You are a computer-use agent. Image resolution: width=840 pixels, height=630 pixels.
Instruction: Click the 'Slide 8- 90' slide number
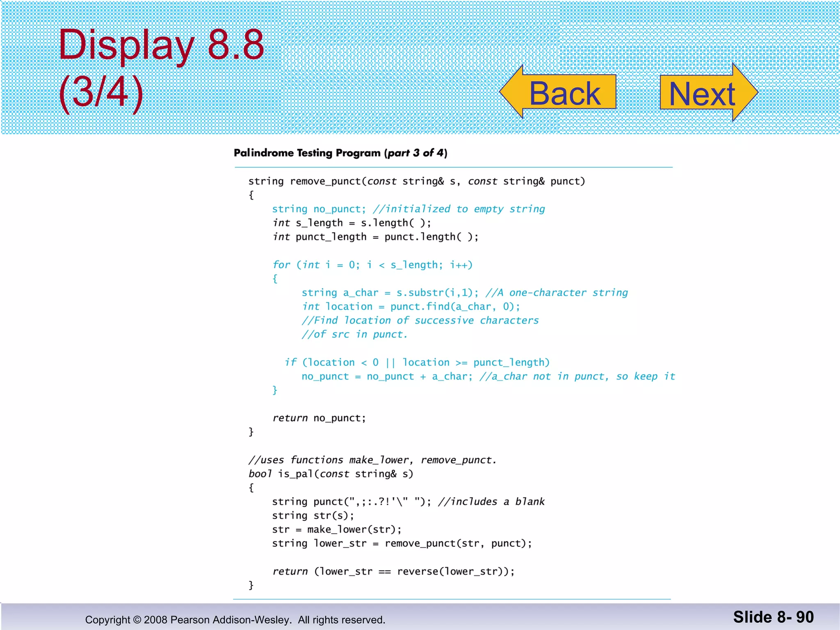[x=774, y=617]
